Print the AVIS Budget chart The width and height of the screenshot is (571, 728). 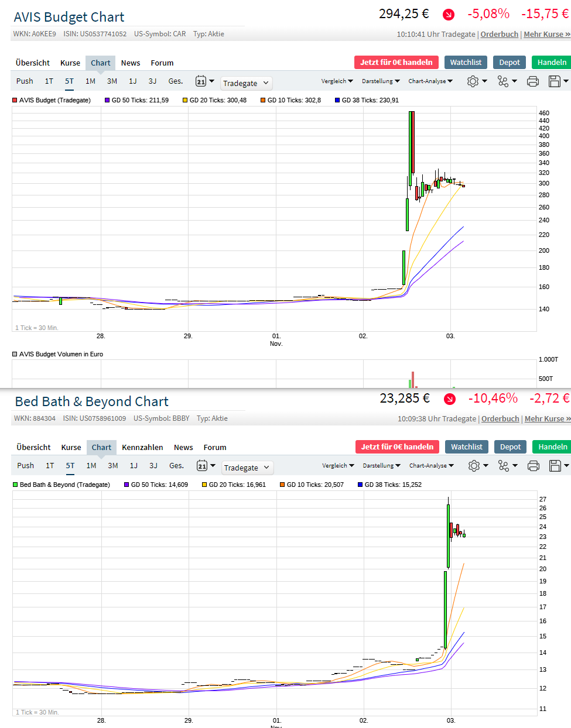(533, 81)
